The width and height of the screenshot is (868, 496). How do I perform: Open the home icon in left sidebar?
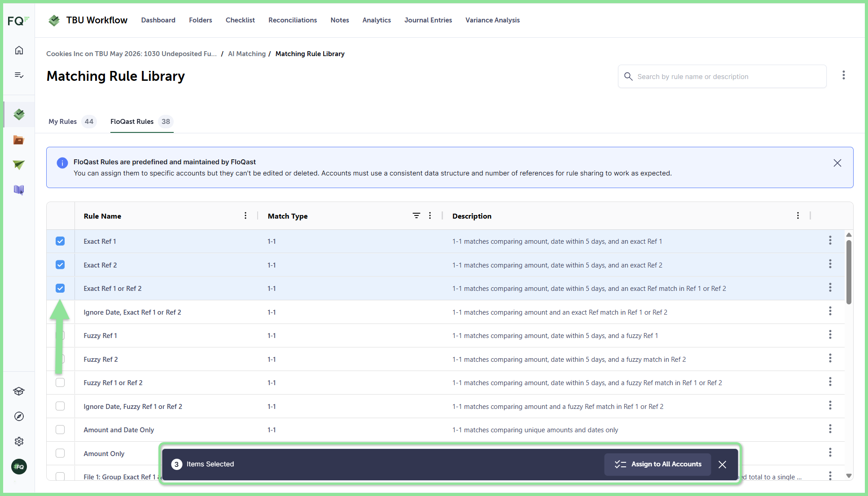[19, 50]
